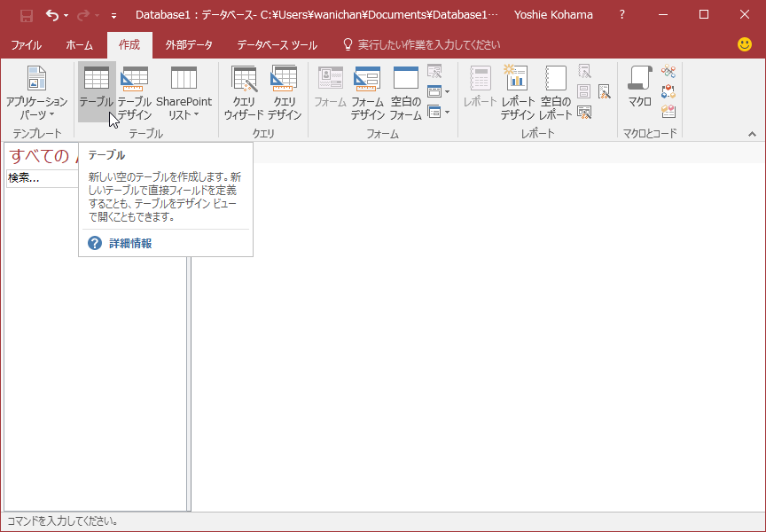The height and width of the screenshot is (532, 766).
Task: Create a 空白の レポート
Action: (556, 93)
